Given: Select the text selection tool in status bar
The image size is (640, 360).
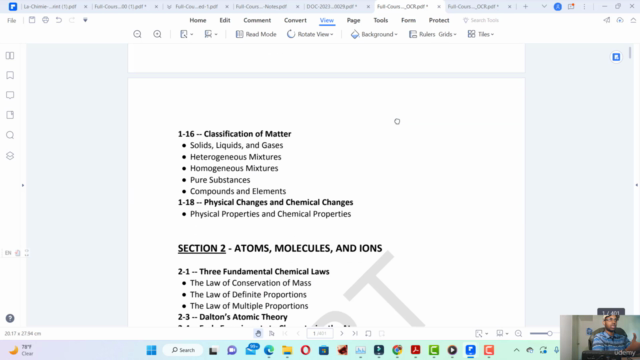Looking at the screenshot, I should pos(271,333).
